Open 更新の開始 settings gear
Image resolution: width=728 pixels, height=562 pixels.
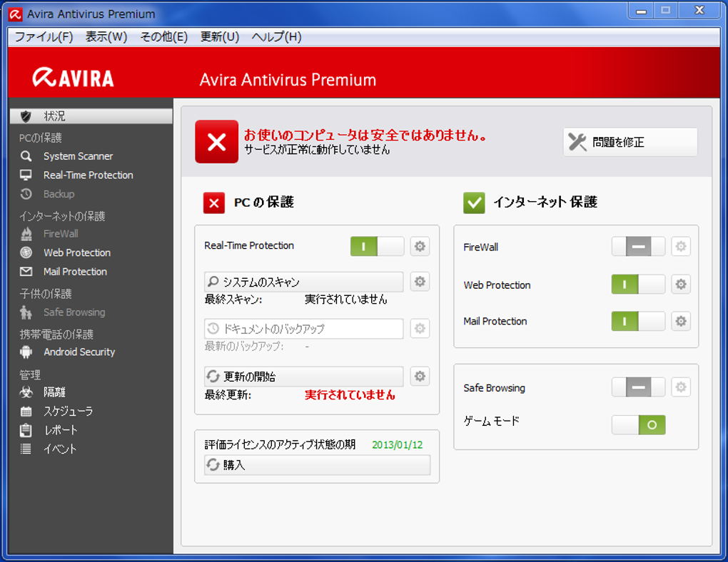coord(420,376)
